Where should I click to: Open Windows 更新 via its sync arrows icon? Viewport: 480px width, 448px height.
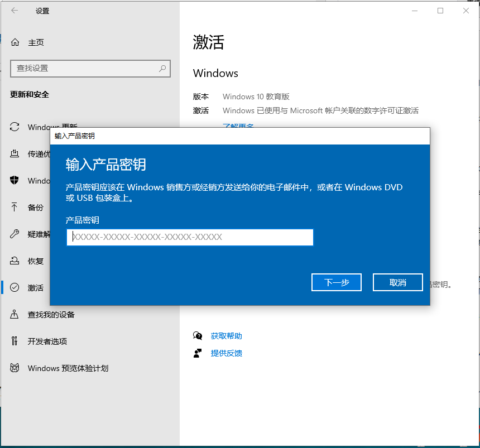15,127
